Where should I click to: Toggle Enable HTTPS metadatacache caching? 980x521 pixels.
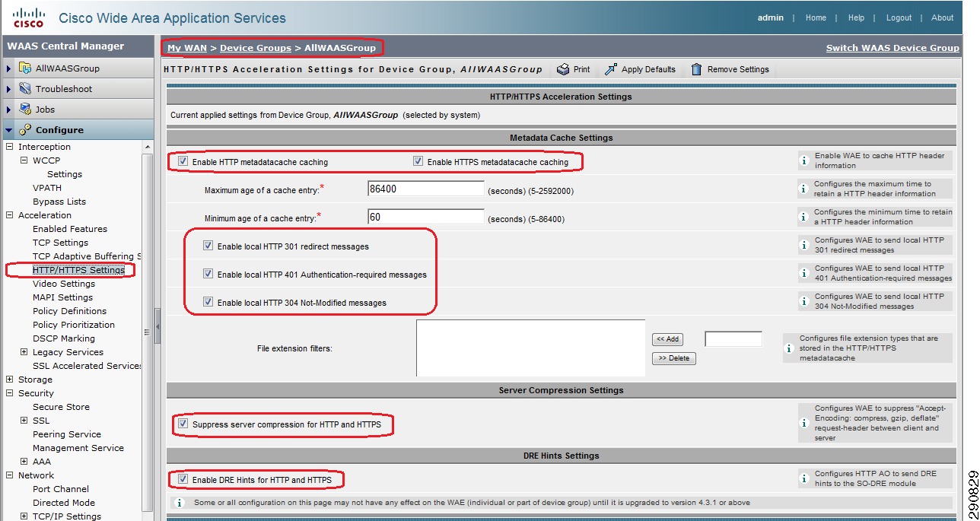(418, 161)
